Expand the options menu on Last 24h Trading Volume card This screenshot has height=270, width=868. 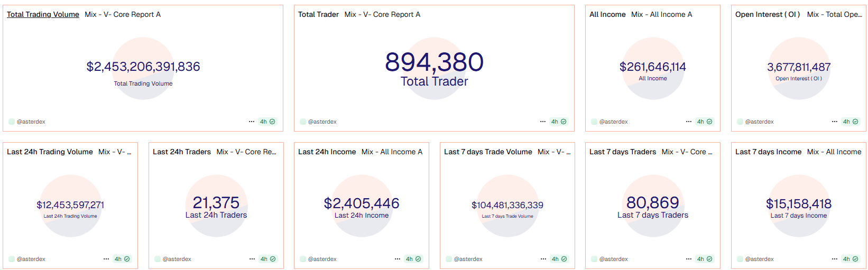(x=106, y=259)
